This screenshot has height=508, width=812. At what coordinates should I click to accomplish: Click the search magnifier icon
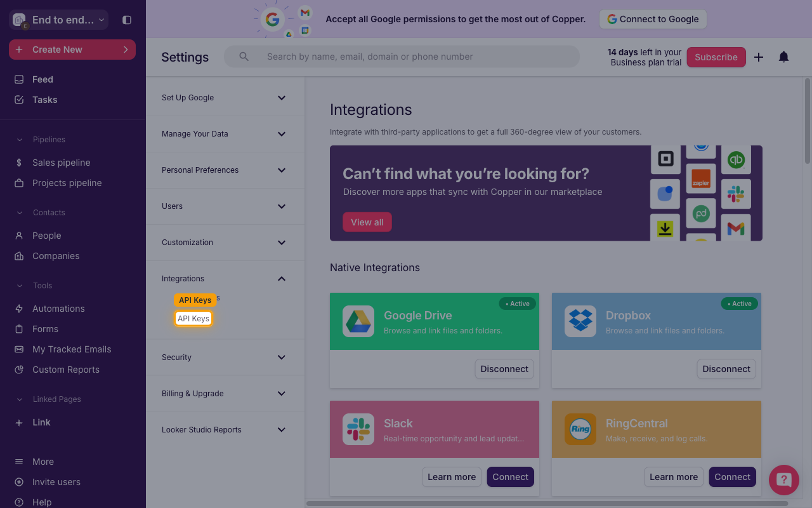244,57
